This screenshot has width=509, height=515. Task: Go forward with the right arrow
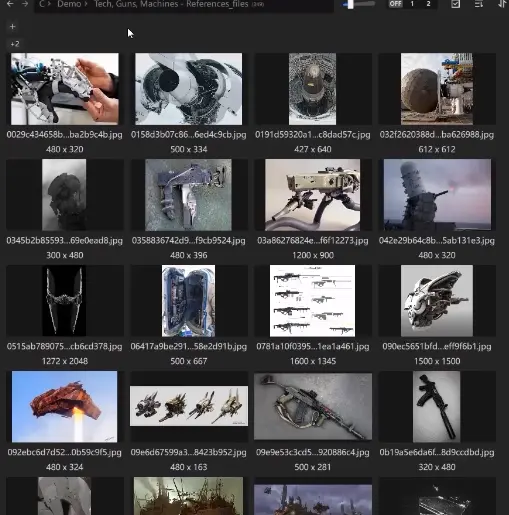[25, 4]
